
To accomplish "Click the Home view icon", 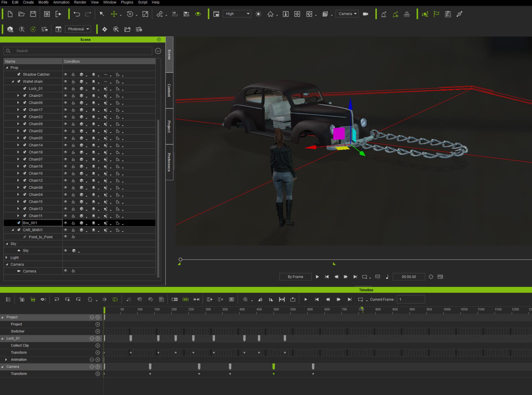I will pos(271,14).
